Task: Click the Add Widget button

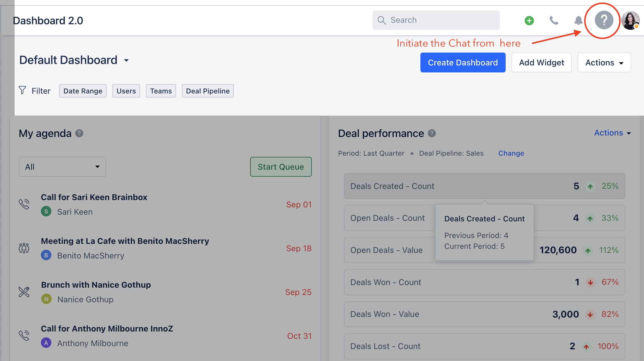Action: [542, 63]
